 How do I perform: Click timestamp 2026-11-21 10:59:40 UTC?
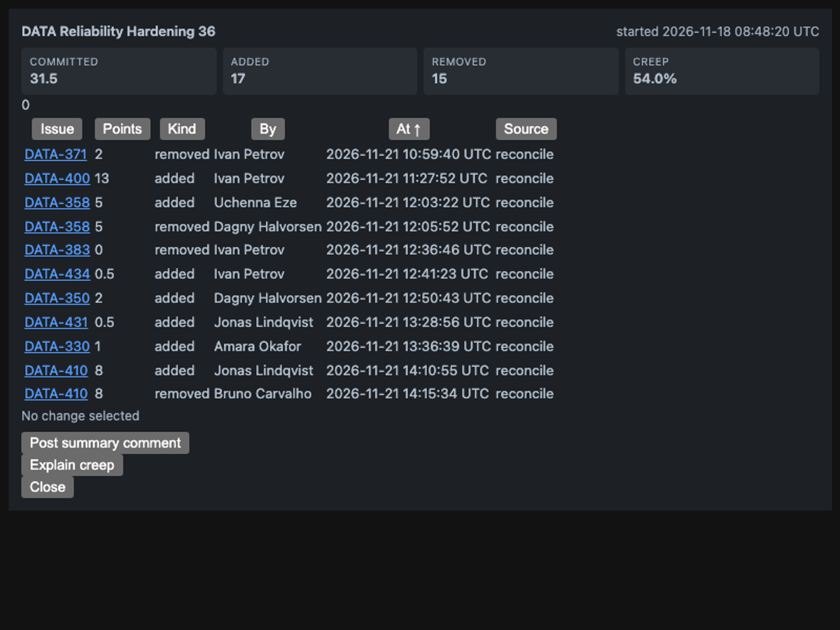click(409, 154)
